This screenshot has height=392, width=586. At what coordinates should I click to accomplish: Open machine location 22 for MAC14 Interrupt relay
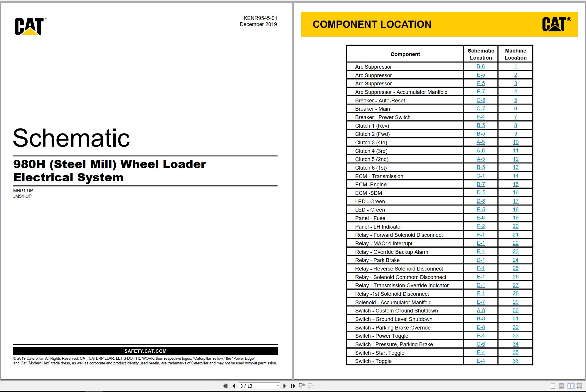pyautogui.click(x=516, y=243)
